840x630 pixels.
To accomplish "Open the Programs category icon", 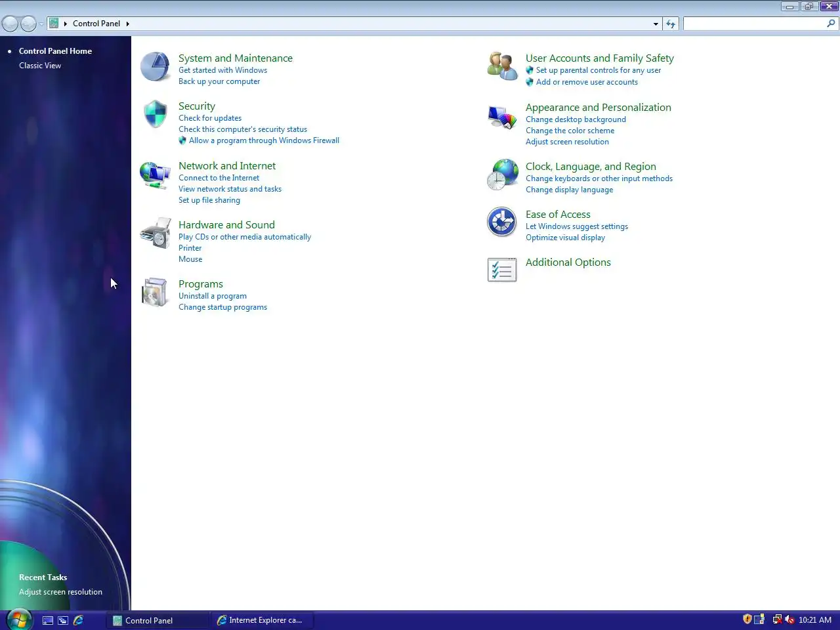I will [156, 292].
